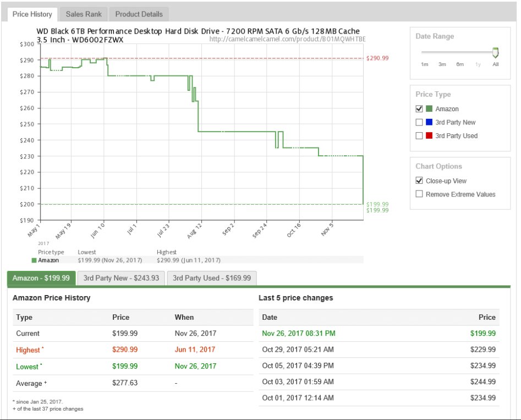Click the Nov 26, 2017 08:31 PM price row
Viewport: 521px width, 420px height.
[379, 333]
